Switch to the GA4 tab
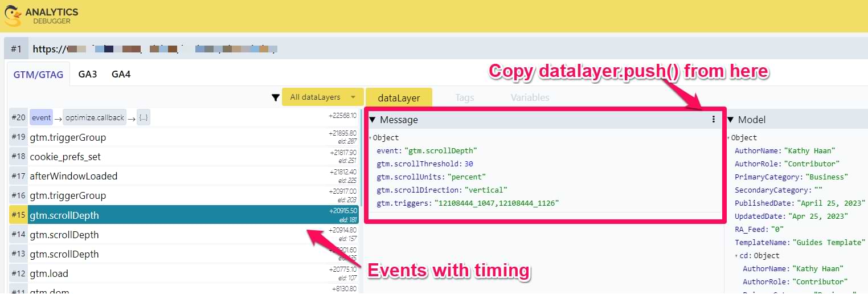This screenshot has height=294, width=868. pyautogui.click(x=121, y=74)
